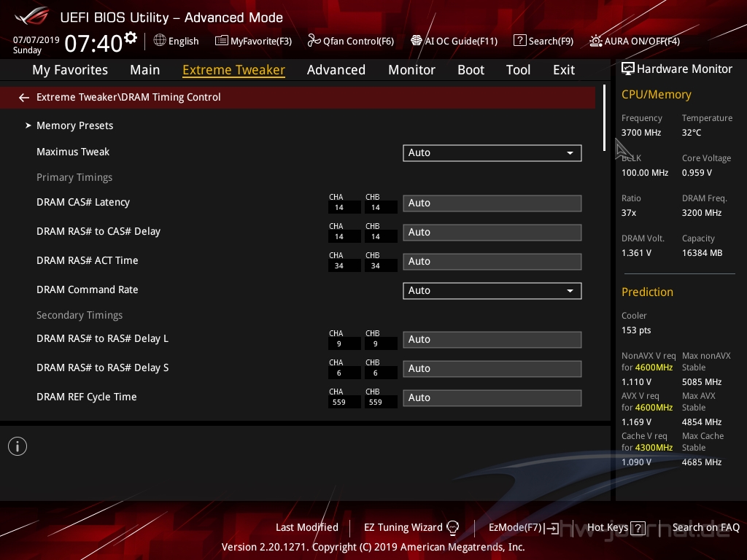747x560 pixels.
Task: Open the Maximus Tweak dropdown
Action: [492, 153]
